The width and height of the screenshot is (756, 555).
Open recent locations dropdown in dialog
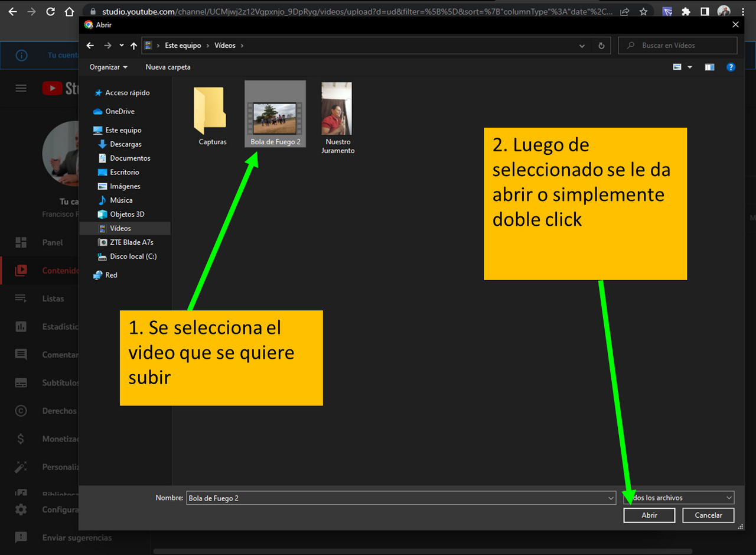pyautogui.click(x=122, y=46)
